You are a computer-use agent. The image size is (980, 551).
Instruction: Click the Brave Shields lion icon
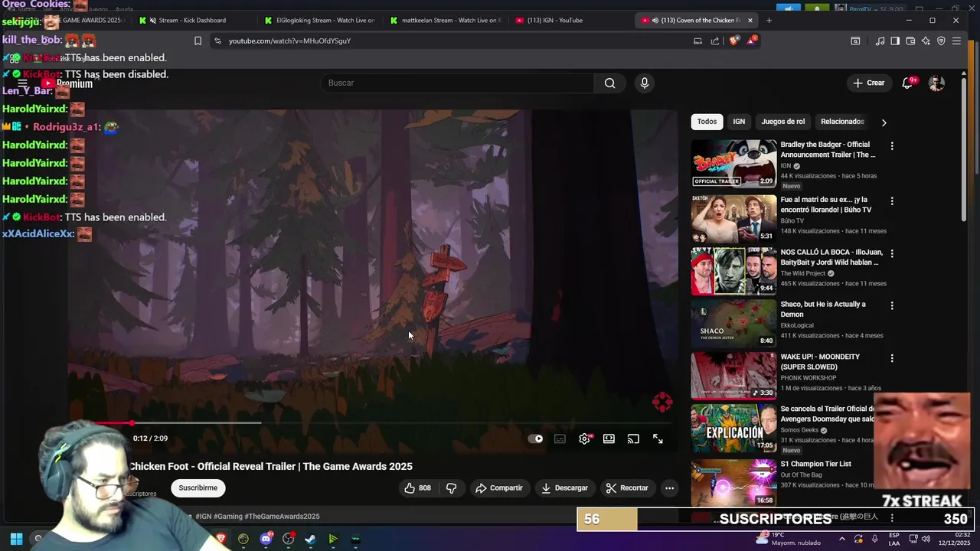(734, 41)
